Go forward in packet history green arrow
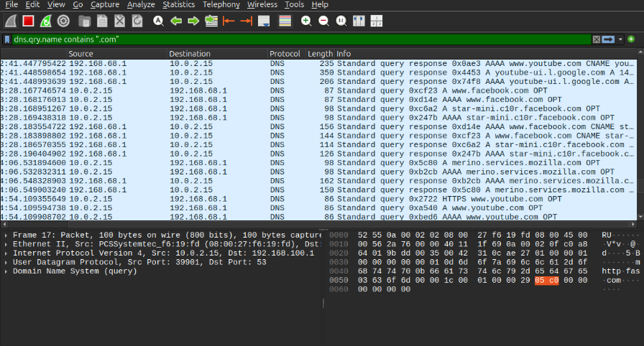 pos(193,21)
